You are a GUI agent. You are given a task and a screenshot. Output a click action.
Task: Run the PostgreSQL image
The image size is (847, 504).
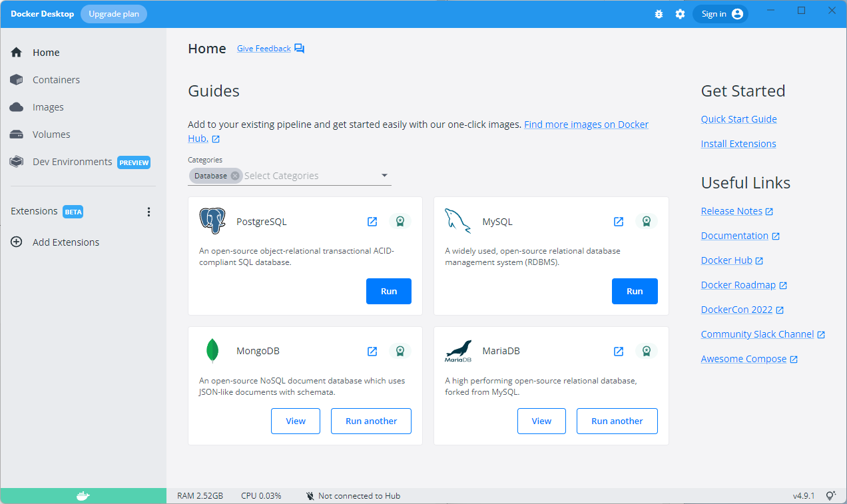tap(389, 291)
